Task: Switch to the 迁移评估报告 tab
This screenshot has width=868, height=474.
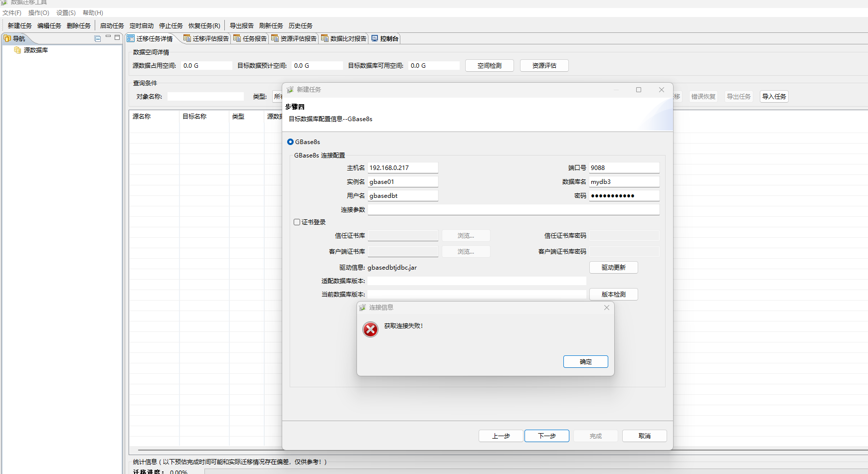Action: [206, 38]
